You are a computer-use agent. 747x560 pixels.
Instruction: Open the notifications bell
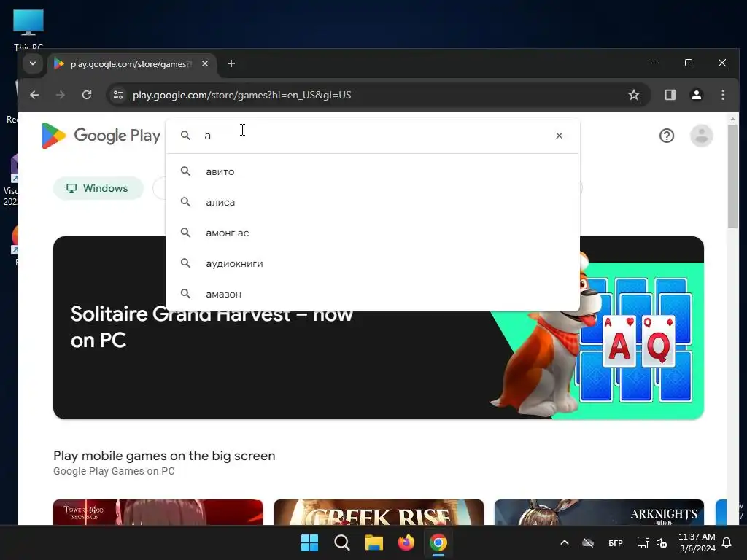[727, 542]
